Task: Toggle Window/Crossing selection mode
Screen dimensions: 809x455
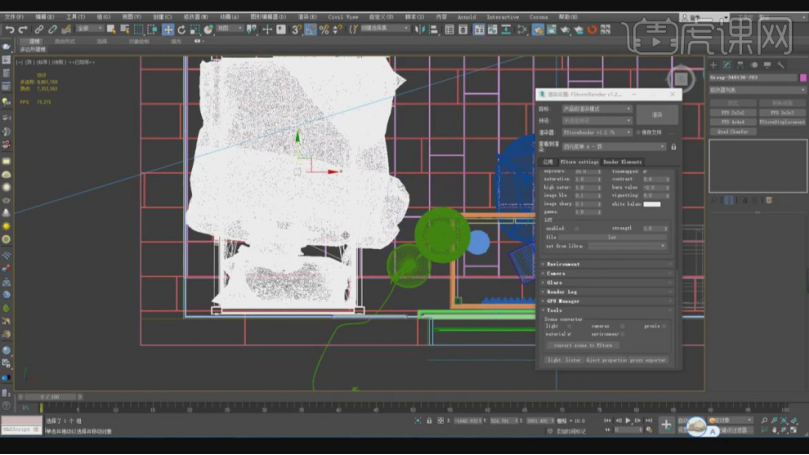Action: click(152, 29)
